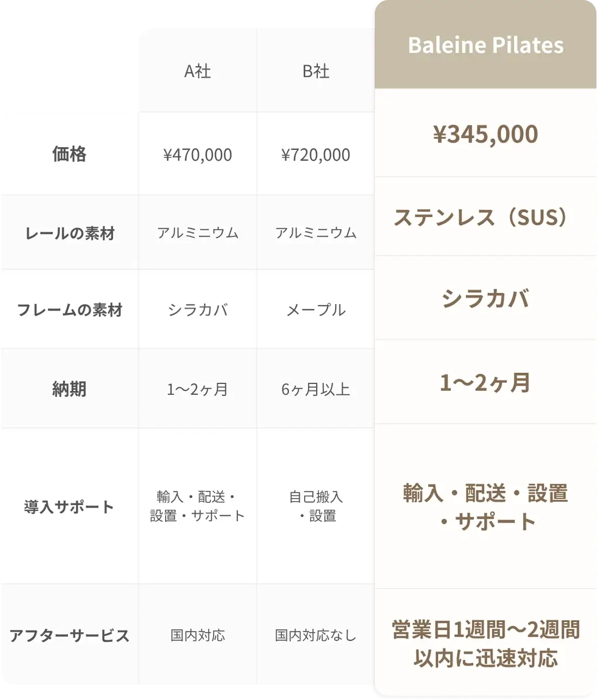Click the 自己搬入・設置 cell

[x=316, y=506]
